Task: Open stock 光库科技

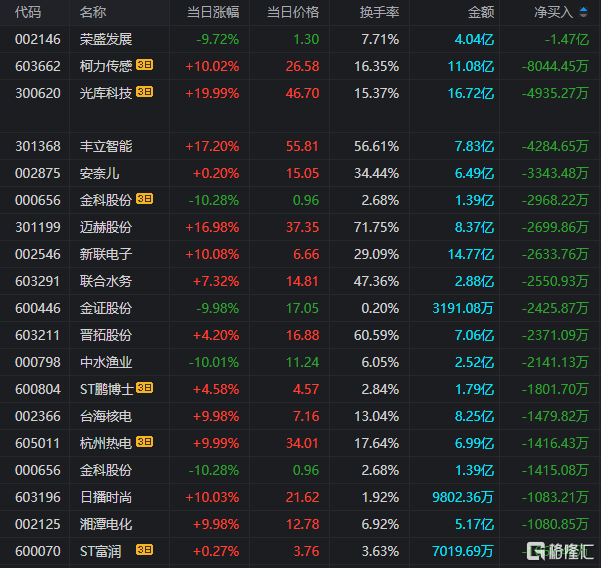Action: click(x=106, y=93)
